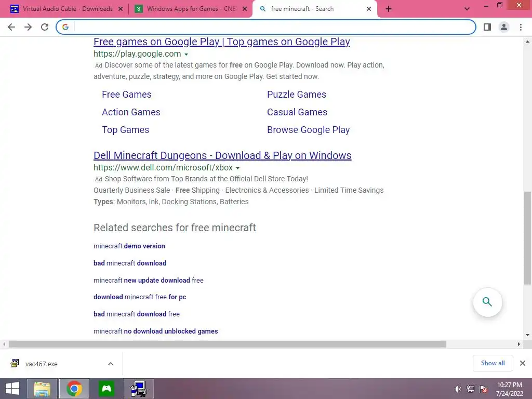532x399 pixels.
Task: Open Browse Google Play sitelink
Action: click(309, 129)
